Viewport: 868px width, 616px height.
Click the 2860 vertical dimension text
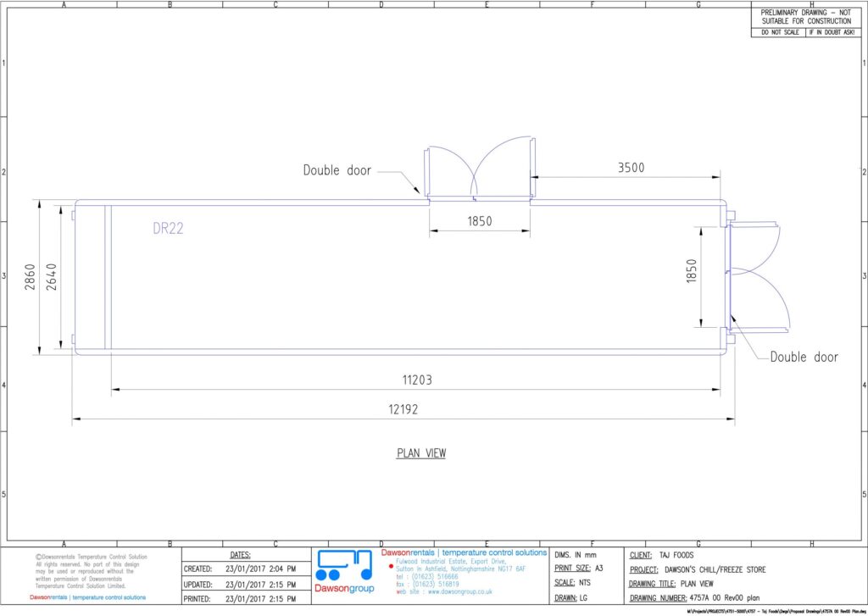pyautogui.click(x=30, y=277)
